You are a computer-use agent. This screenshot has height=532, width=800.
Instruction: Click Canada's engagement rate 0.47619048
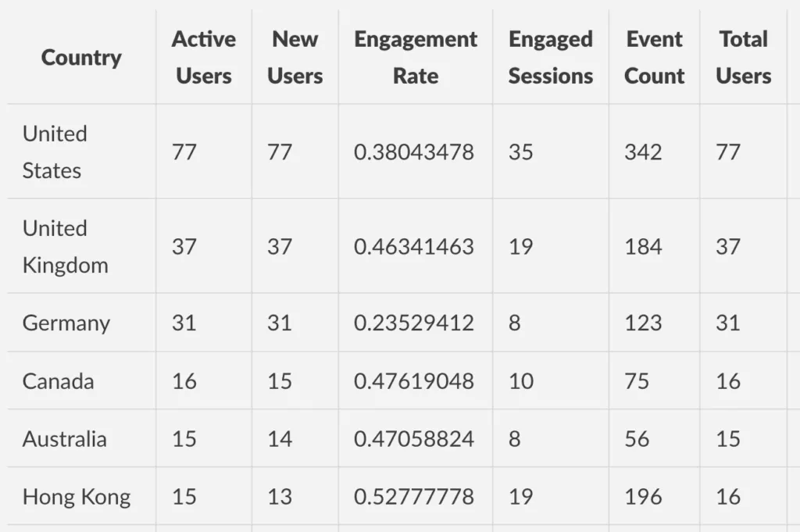pyautogui.click(x=414, y=381)
